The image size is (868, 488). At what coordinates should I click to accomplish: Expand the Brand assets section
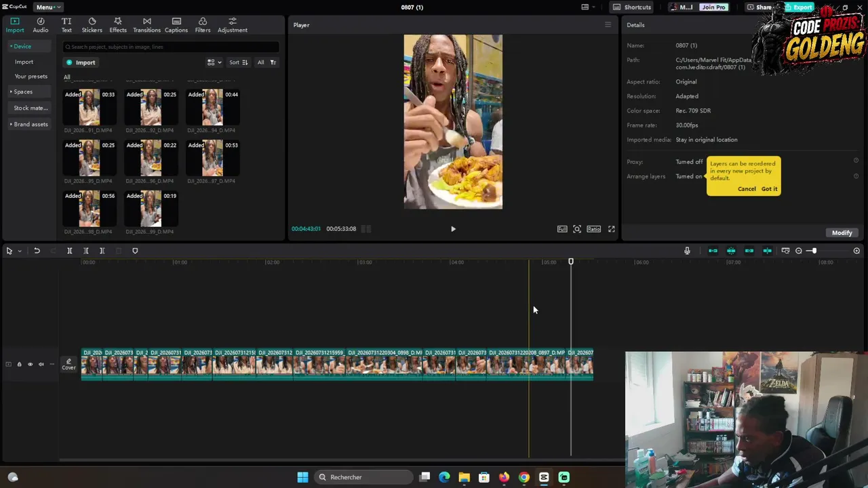click(29, 124)
